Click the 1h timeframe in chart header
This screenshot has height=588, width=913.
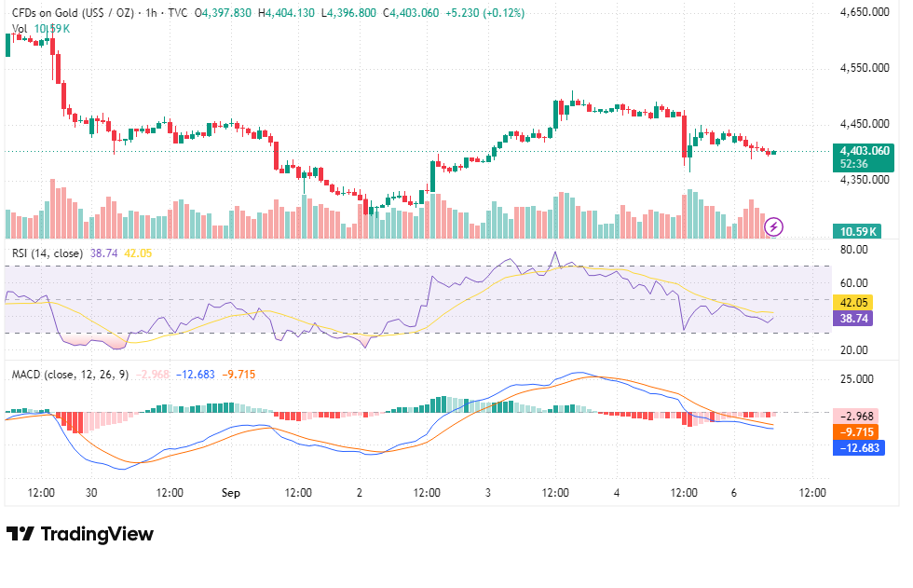pos(151,13)
